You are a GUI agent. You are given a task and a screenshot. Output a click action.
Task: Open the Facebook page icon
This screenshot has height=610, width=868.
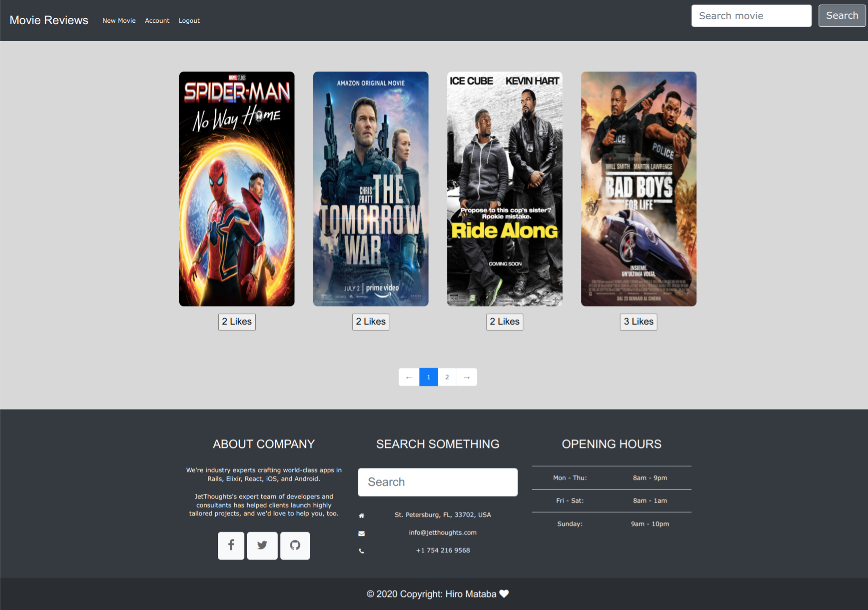point(231,545)
